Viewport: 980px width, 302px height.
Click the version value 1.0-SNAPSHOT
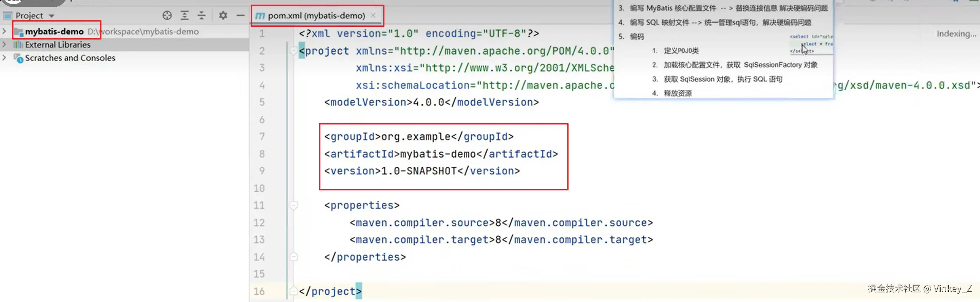tap(419, 171)
